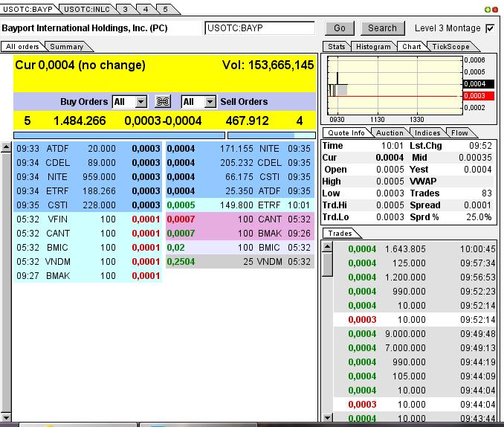Open the Sell Orders All dropdown
The height and width of the screenshot is (427, 504).
[x=210, y=102]
